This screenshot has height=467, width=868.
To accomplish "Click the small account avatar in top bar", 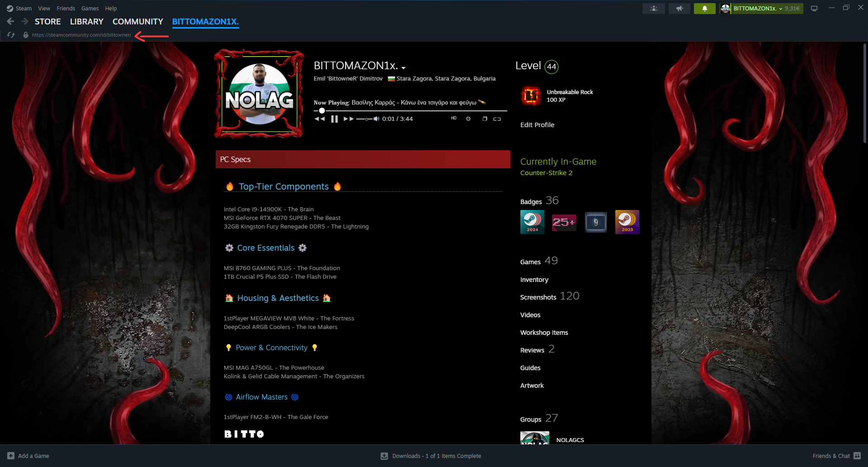I will click(x=726, y=8).
